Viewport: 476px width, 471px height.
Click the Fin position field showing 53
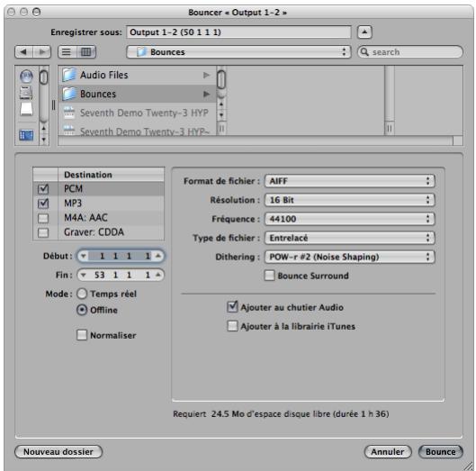tap(121, 275)
